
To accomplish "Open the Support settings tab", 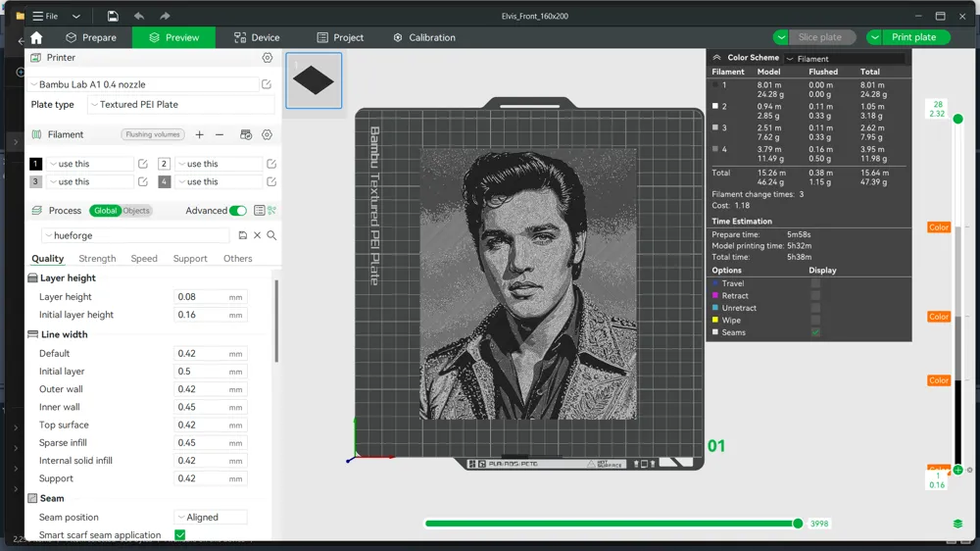I will click(x=190, y=258).
